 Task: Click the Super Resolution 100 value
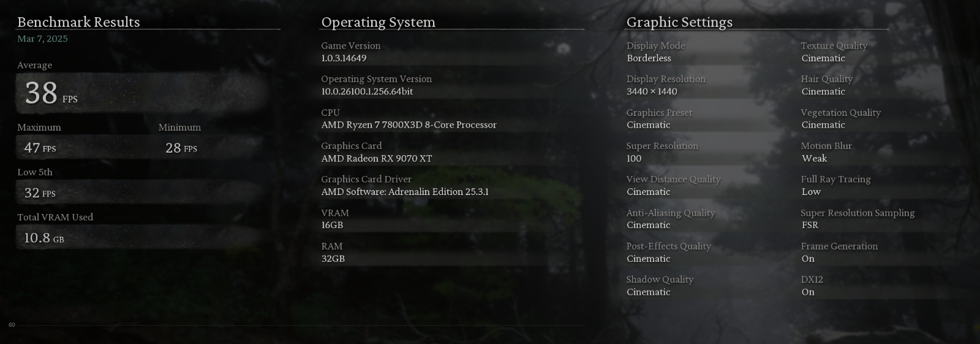(x=634, y=158)
